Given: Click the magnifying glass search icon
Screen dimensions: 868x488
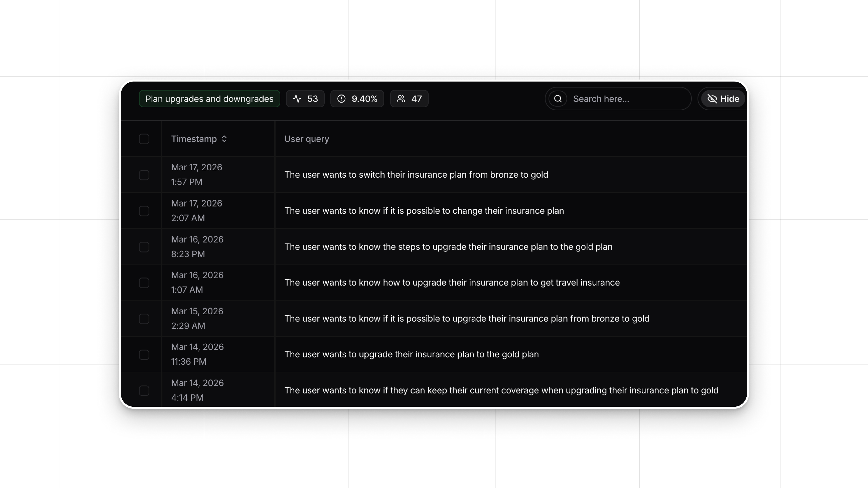Looking at the screenshot, I should (x=558, y=99).
